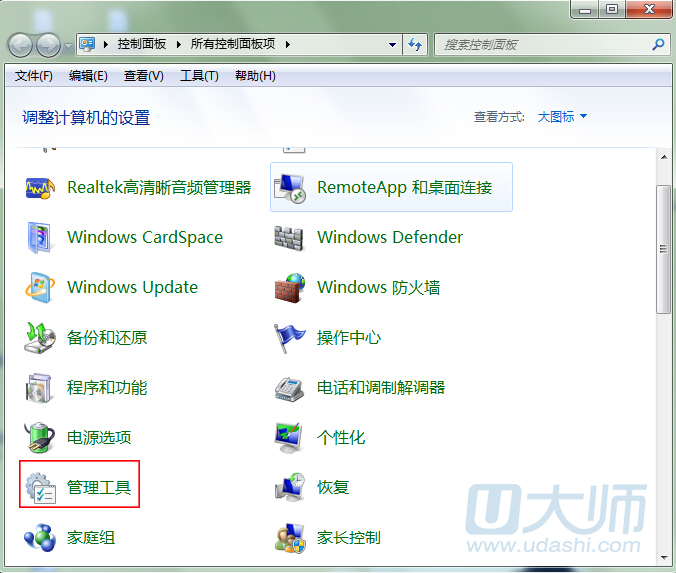Click the vertical scrollbar thumb
The height and width of the screenshot is (573, 676).
point(663,249)
